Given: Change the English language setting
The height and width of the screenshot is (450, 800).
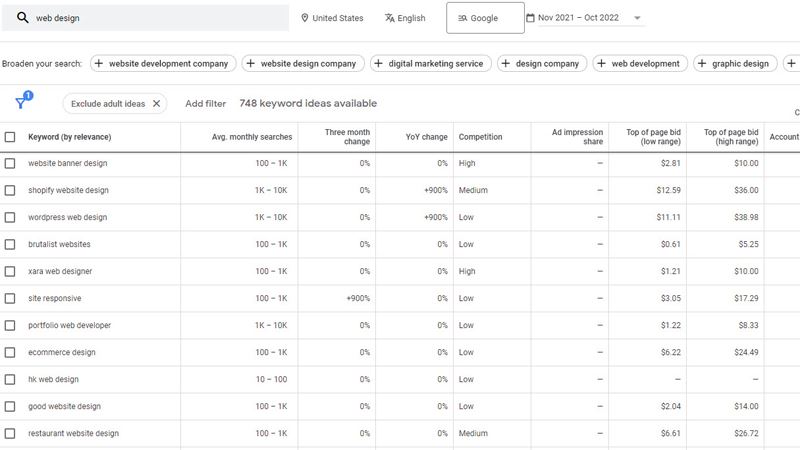Looking at the screenshot, I should [405, 18].
